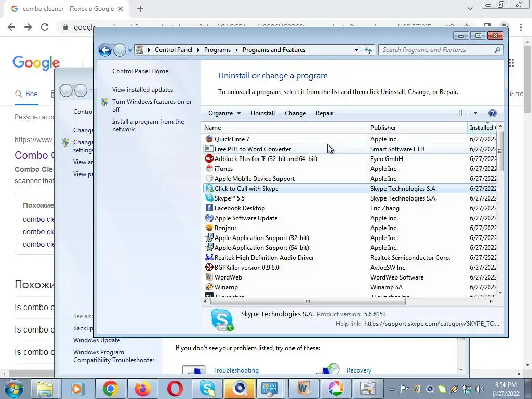Show hidden tray icons arrow
532x399 pixels.
click(392, 389)
